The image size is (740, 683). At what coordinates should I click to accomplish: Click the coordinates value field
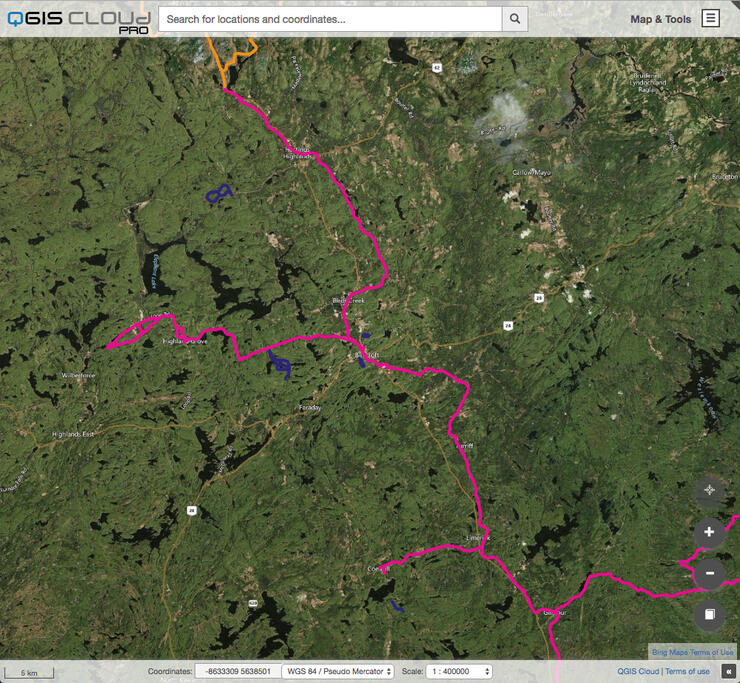[x=236, y=672]
